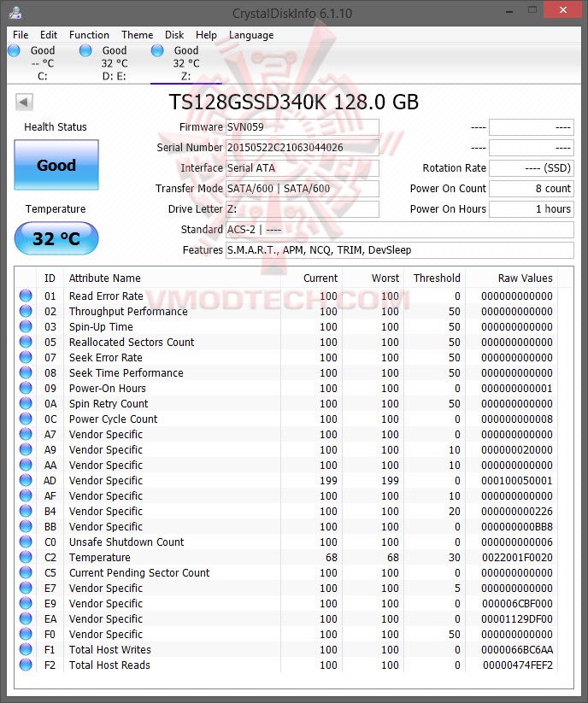Click status icon for attribute BB

point(26,526)
